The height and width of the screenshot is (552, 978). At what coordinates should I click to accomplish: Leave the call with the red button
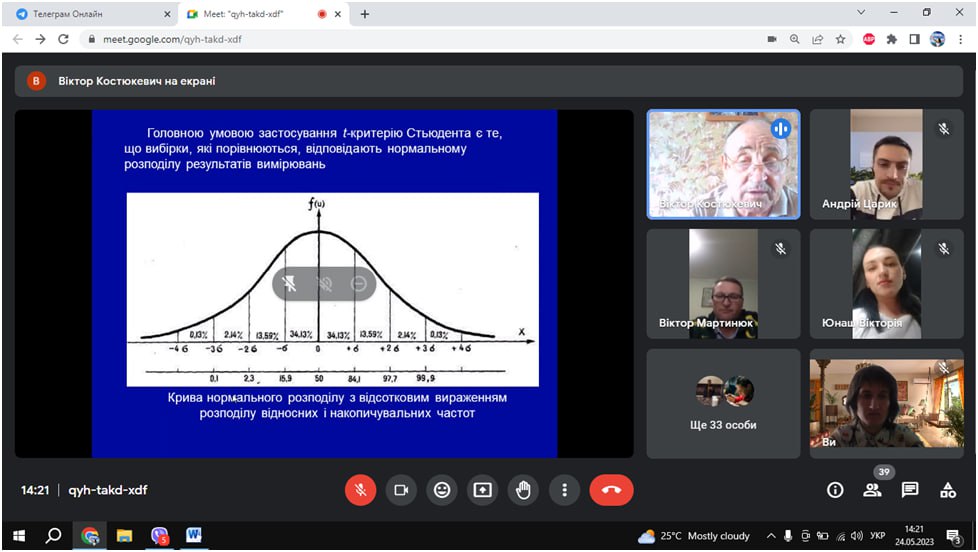tap(611, 490)
